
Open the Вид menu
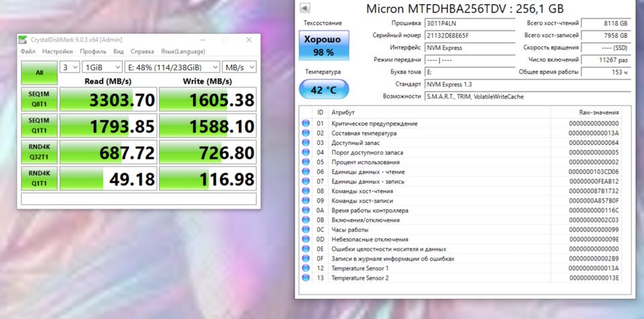pos(118,52)
